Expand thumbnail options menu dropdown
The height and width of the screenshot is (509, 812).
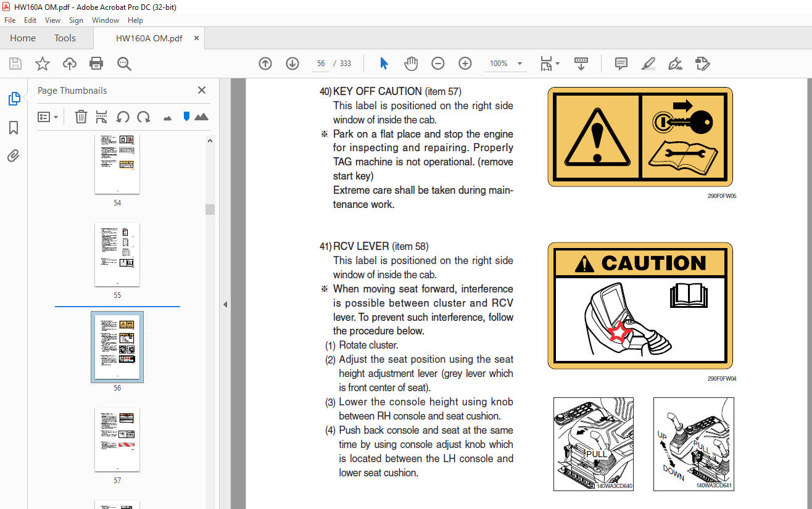pyautogui.click(x=48, y=117)
